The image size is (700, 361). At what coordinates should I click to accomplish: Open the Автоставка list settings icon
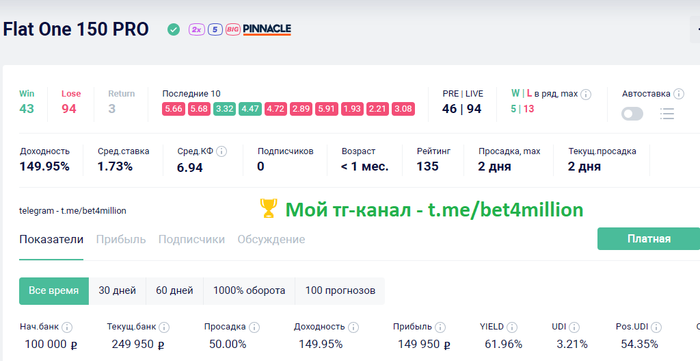[667, 114]
